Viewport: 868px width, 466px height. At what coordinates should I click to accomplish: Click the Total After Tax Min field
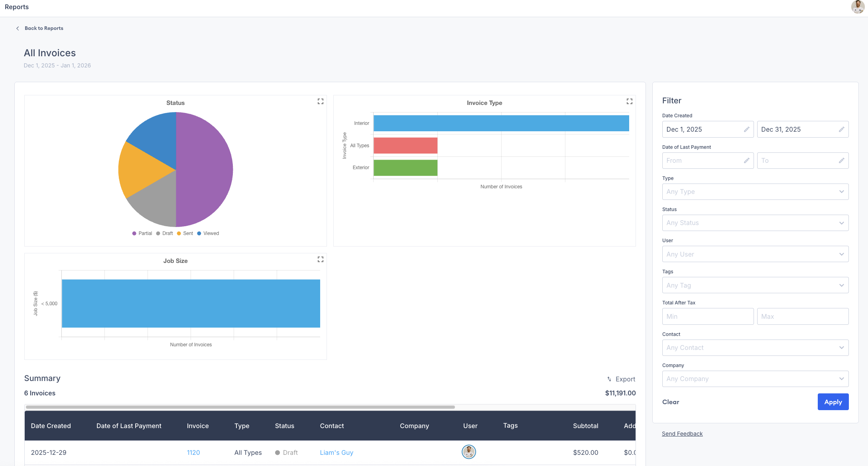tap(708, 316)
